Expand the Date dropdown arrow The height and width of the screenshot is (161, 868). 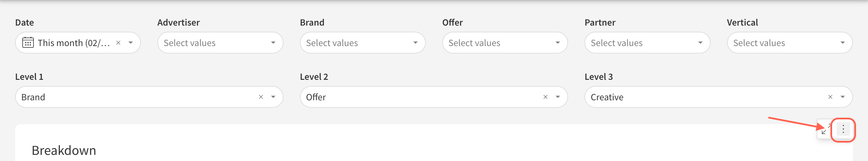pyautogui.click(x=131, y=43)
